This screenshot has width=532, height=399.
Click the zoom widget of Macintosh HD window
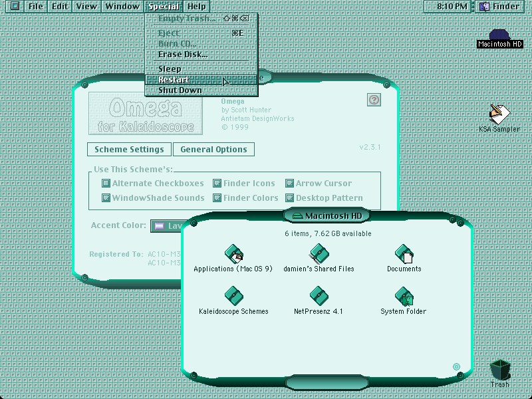(452, 220)
